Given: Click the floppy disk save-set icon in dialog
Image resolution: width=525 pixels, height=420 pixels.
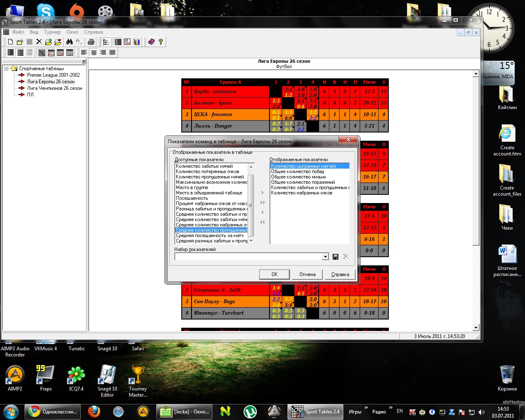Looking at the screenshot, I should click(336, 257).
